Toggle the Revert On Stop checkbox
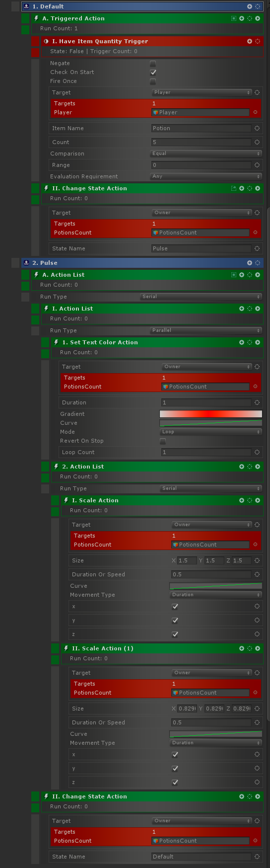This screenshot has height=868, width=270. (163, 441)
